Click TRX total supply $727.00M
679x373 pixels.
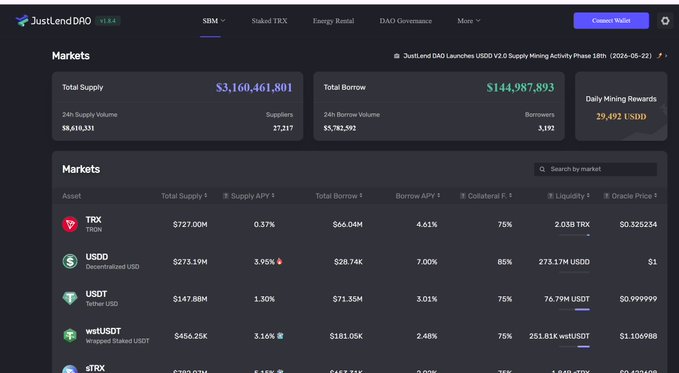click(x=190, y=224)
